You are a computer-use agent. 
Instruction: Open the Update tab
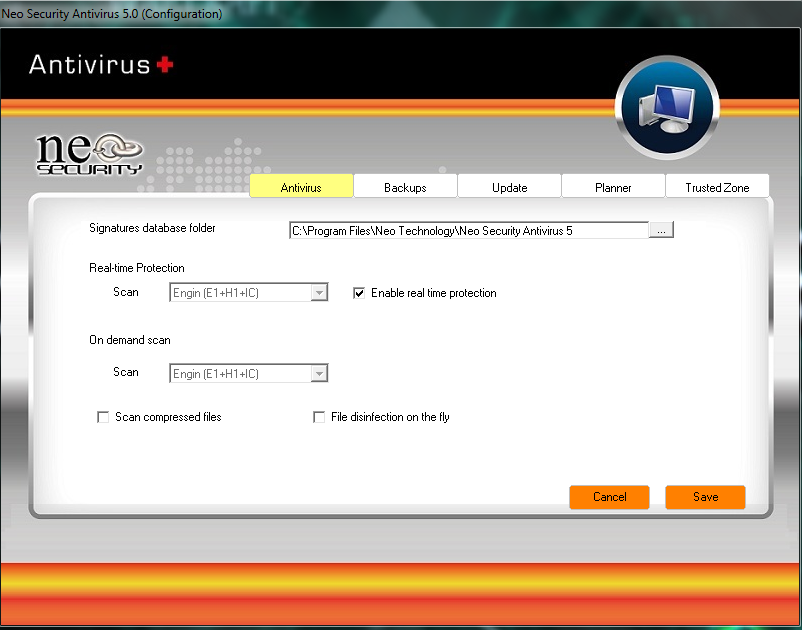point(509,187)
